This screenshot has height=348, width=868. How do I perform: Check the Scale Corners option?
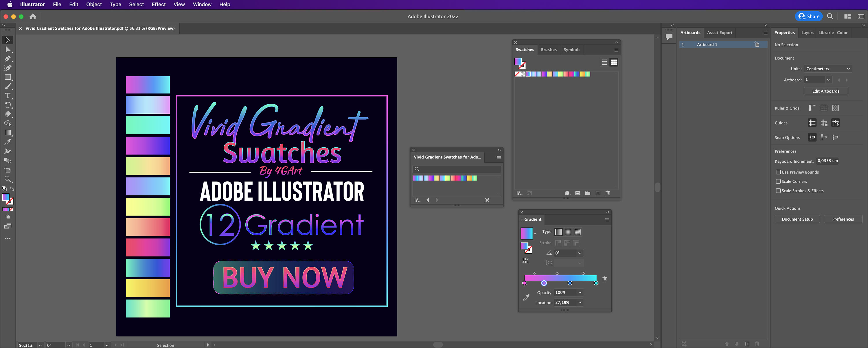[x=778, y=181]
